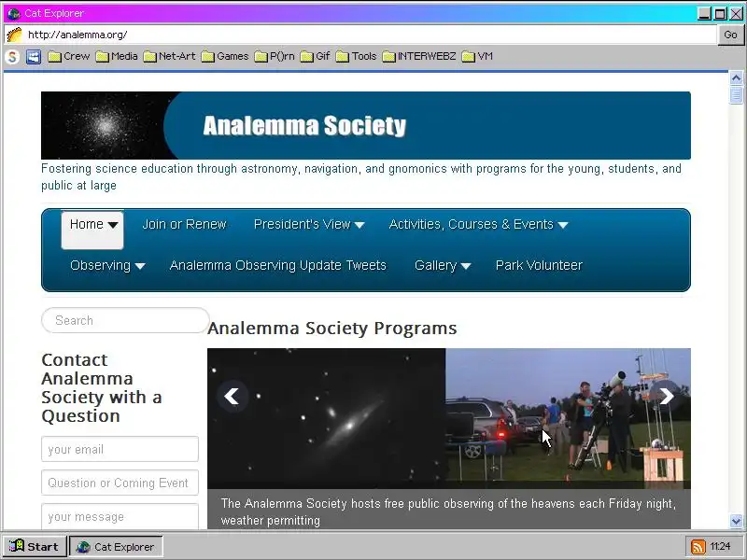Click the Go button next to address bar

tap(730, 35)
